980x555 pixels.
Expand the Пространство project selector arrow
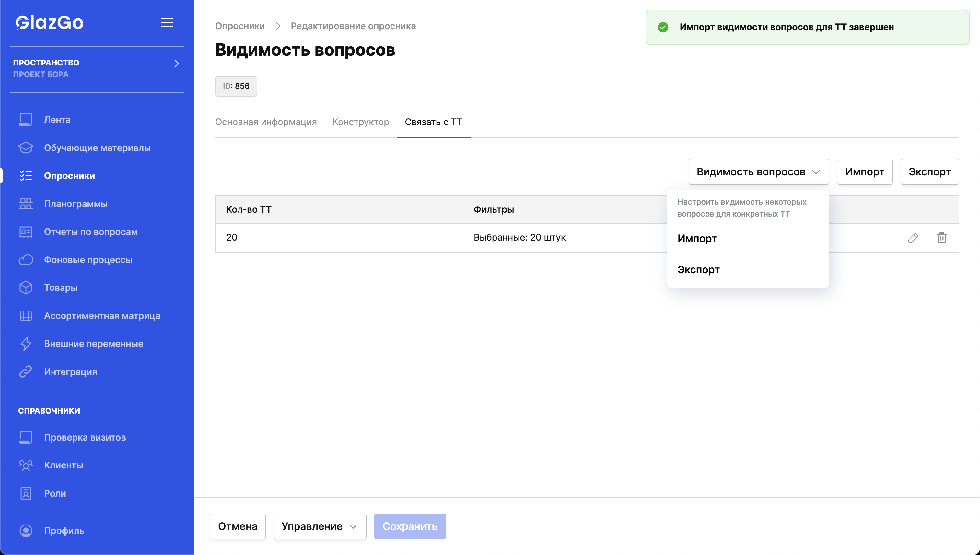pos(176,63)
